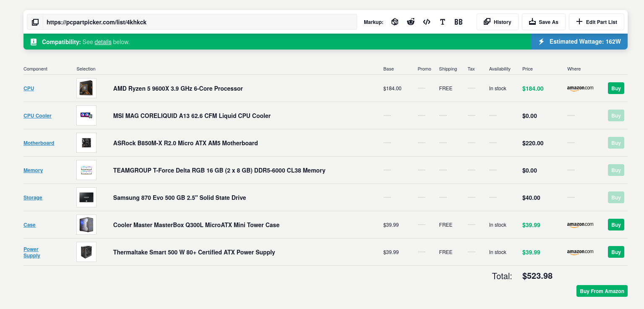
Task: Click Buy for the MSI CPU cooler
Action: [x=616, y=115]
